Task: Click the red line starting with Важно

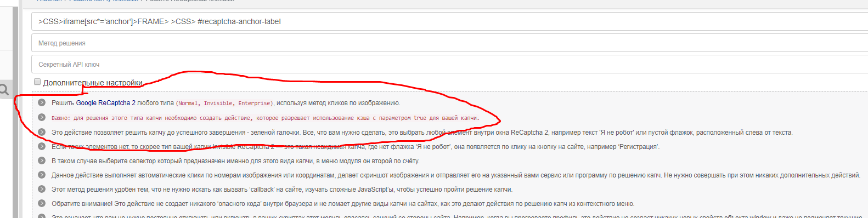Action: pos(266,118)
